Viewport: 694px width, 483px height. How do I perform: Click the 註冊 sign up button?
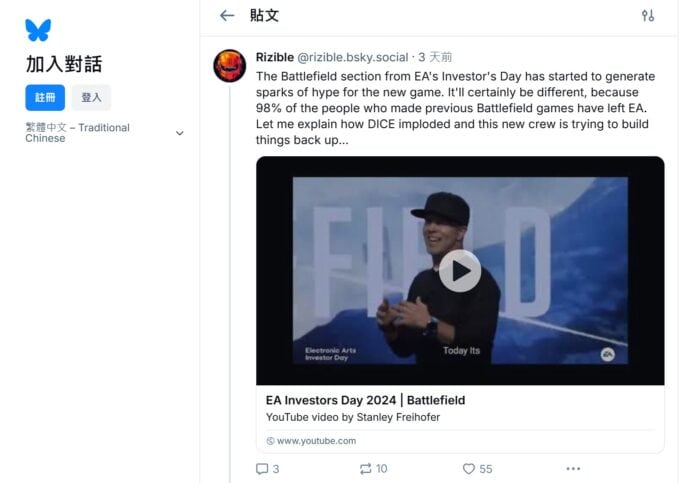[x=45, y=97]
